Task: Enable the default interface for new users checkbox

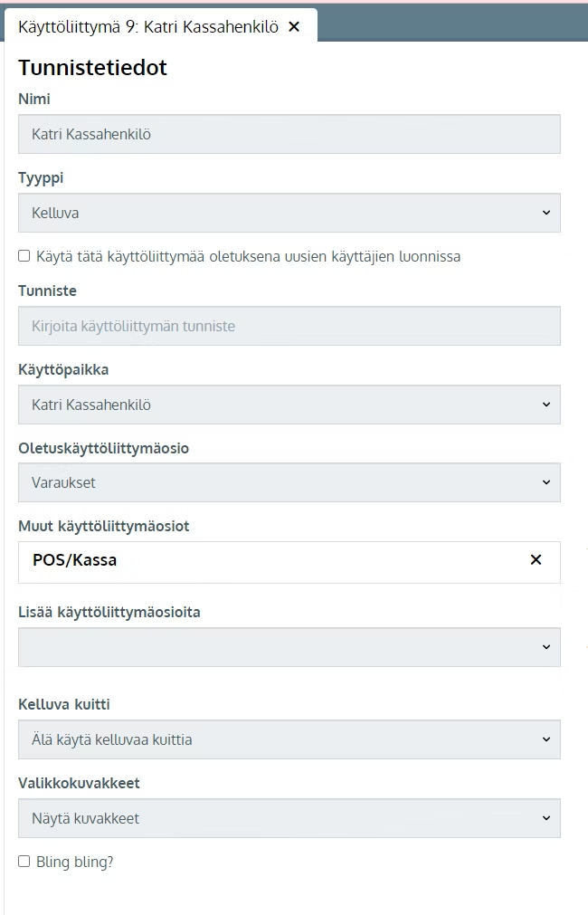Action: [x=24, y=255]
